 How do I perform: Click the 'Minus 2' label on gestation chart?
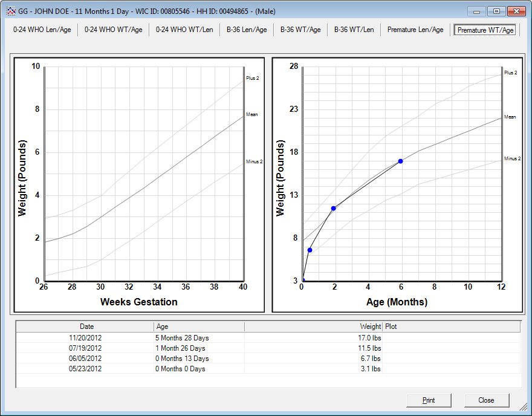(255, 161)
